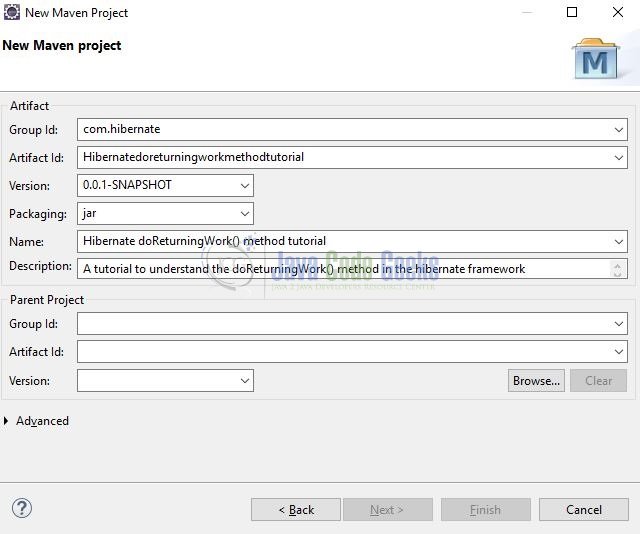This screenshot has height=534, width=640.
Task: Maximize the New Maven Project window
Action: click(x=572, y=12)
